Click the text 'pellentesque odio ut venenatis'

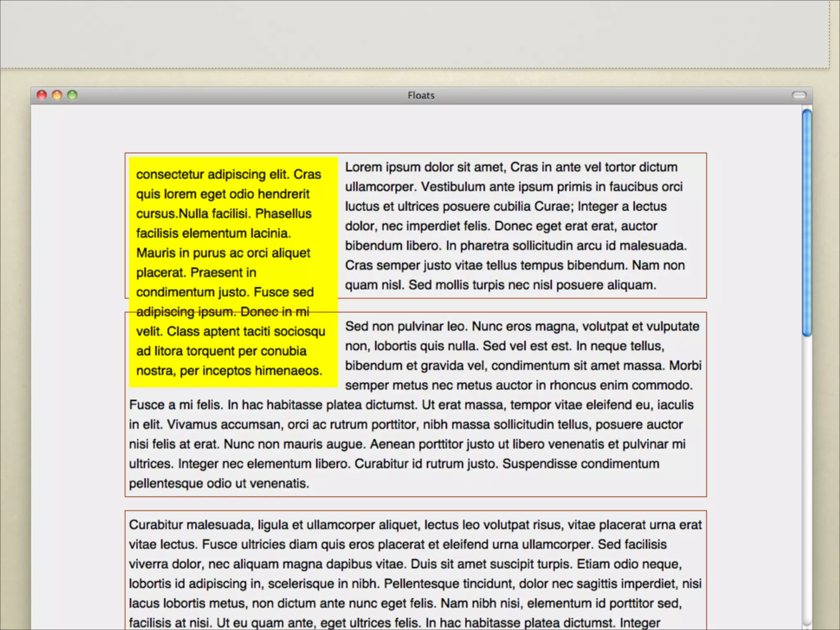click(x=219, y=484)
